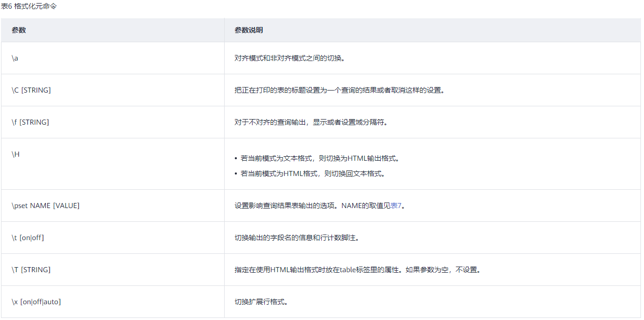
Task: Click the description about table标签里的属性
Action: pos(357,270)
